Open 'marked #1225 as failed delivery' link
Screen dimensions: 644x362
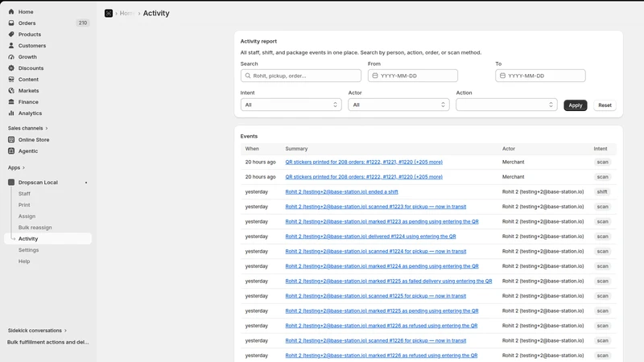click(x=389, y=281)
